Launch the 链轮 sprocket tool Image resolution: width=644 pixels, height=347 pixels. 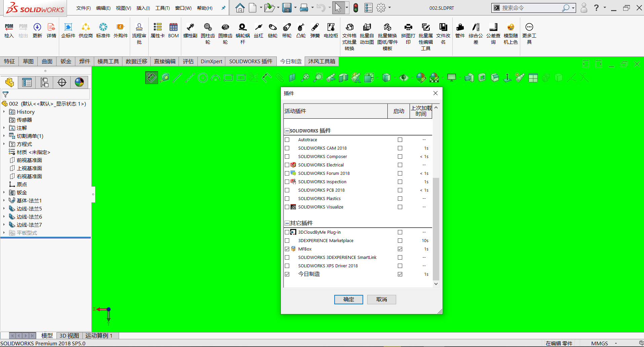pos(273,30)
